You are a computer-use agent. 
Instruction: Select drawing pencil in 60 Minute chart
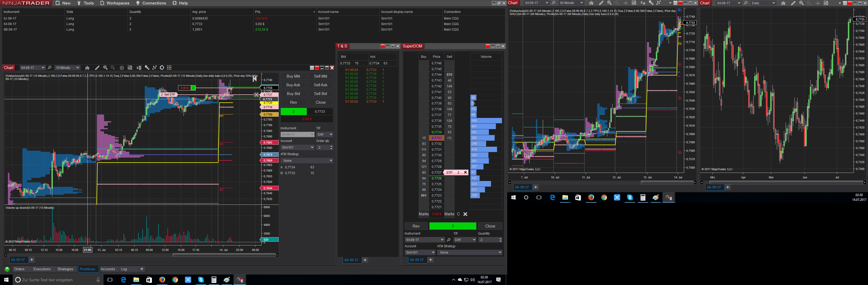click(x=601, y=3)
